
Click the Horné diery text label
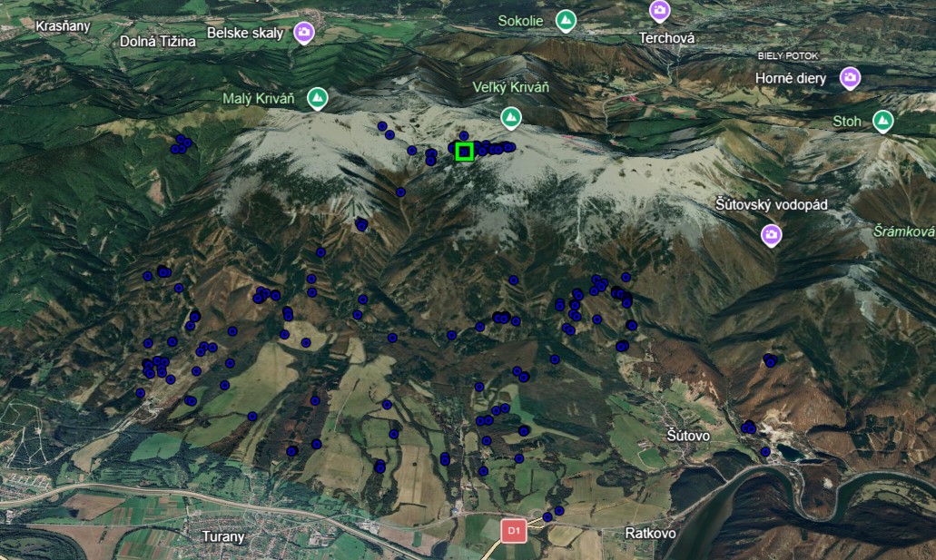pyautogui.click(x=791, y=78)
